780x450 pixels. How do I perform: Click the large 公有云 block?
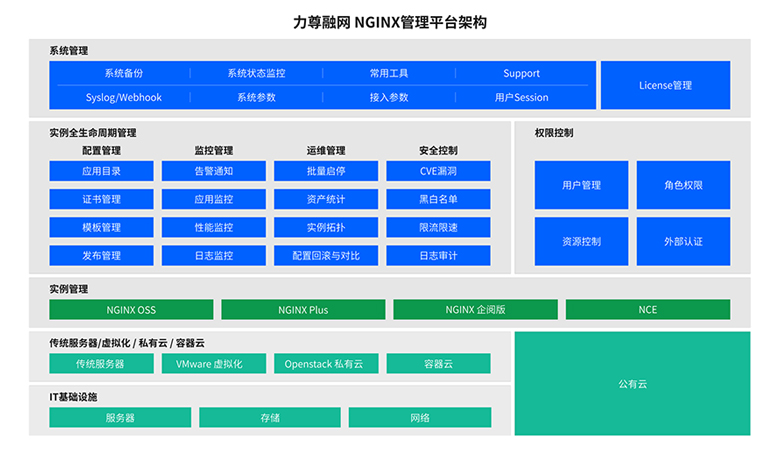(632, 383)
